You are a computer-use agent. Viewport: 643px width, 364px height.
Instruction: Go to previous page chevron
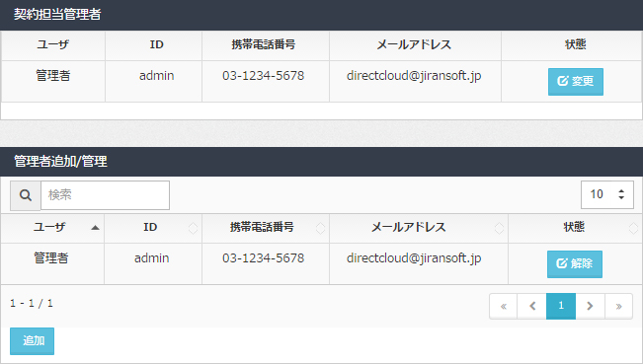point(531,306)
